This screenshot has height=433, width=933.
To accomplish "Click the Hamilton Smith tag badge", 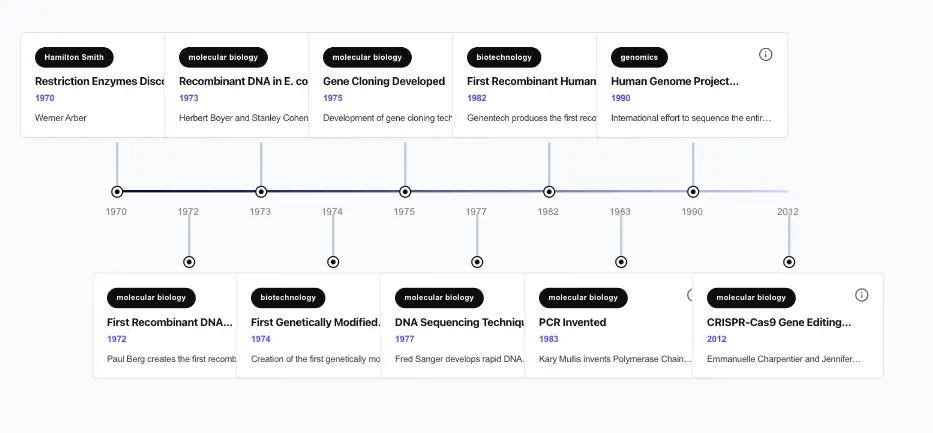I will 74,57.
